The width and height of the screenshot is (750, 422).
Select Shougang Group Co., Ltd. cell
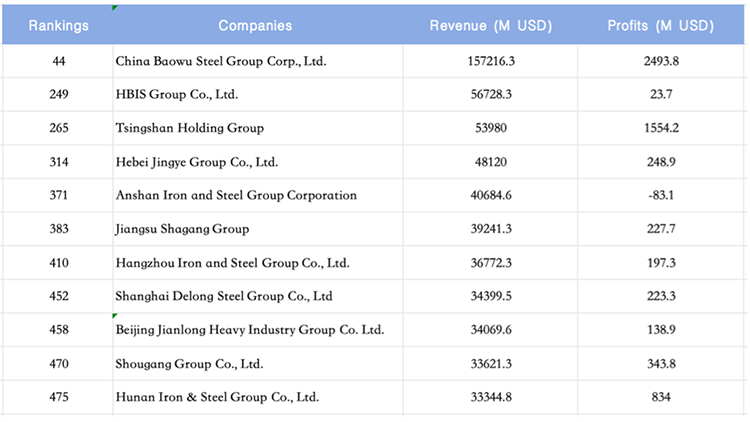258,364
